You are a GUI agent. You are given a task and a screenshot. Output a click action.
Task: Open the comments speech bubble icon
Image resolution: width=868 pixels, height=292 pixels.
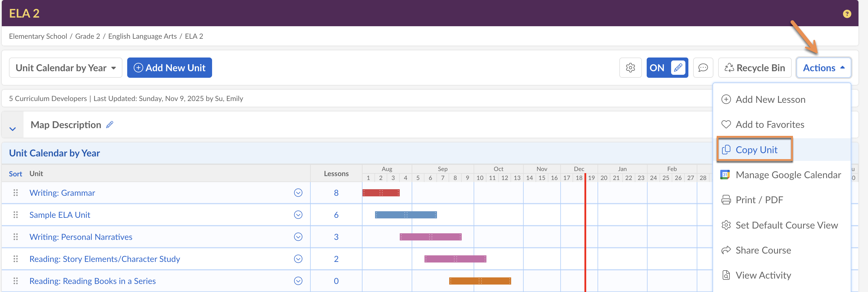(x=703, y=68)
